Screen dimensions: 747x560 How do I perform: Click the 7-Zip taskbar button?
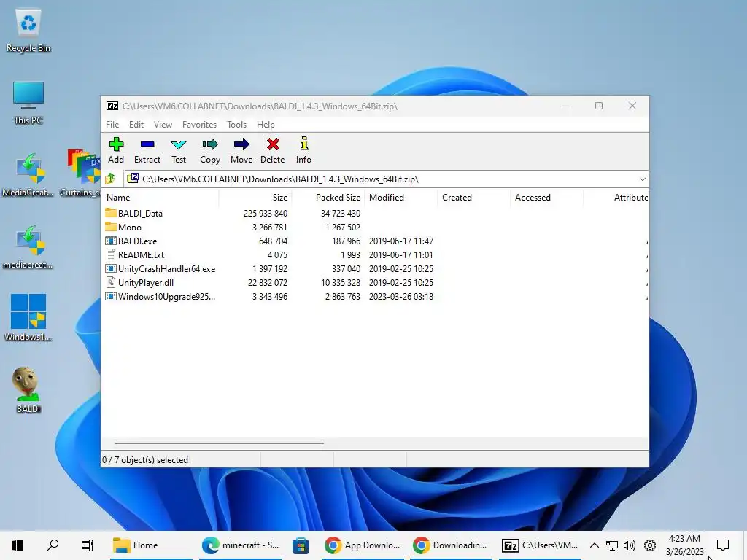click(539, 545)
